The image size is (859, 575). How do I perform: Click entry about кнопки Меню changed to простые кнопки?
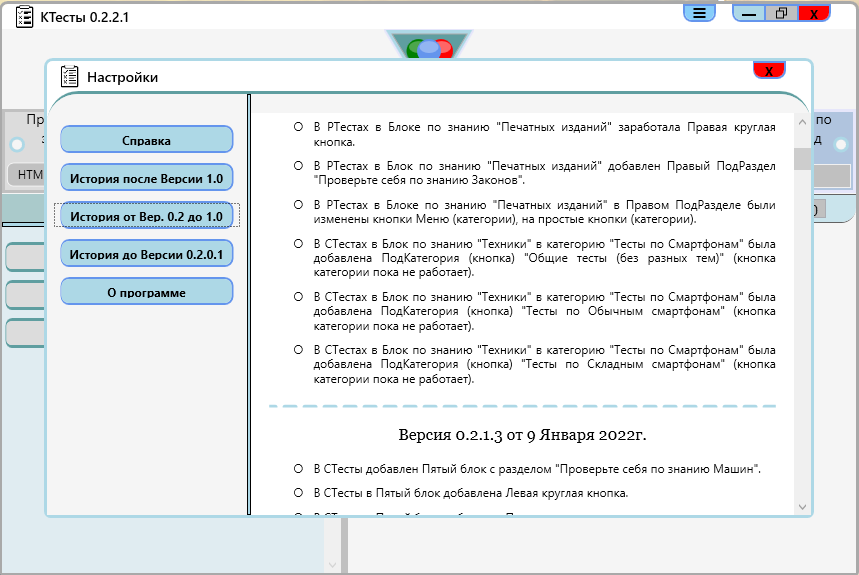click(544, 212)
